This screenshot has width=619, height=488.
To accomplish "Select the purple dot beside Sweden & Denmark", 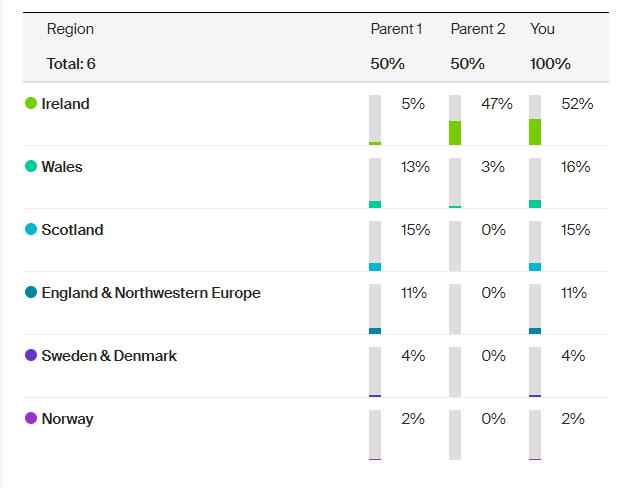I will tap(31, 356).
